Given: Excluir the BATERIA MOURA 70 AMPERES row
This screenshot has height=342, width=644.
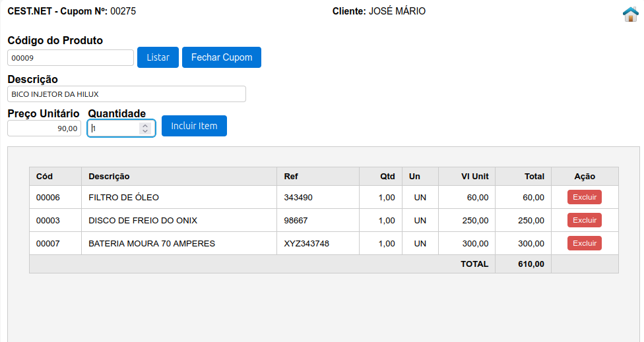Looking at the screenshot, I should (x=584, y=243).
